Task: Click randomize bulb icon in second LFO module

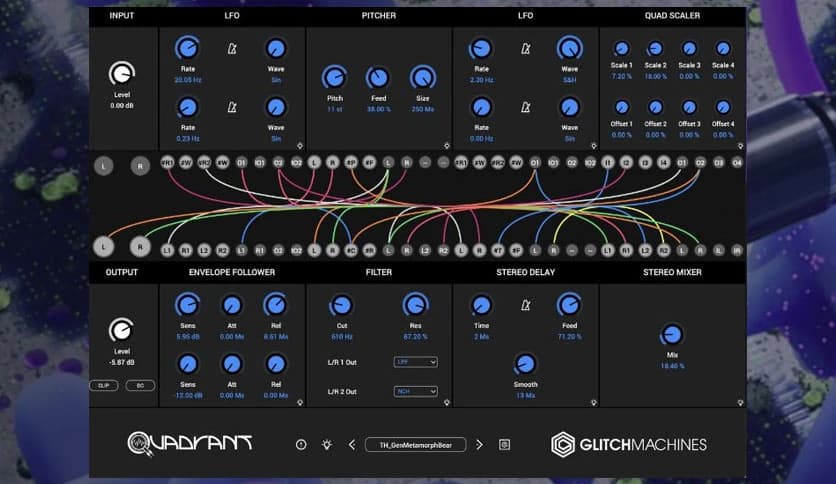Action: tap(593, 146)
